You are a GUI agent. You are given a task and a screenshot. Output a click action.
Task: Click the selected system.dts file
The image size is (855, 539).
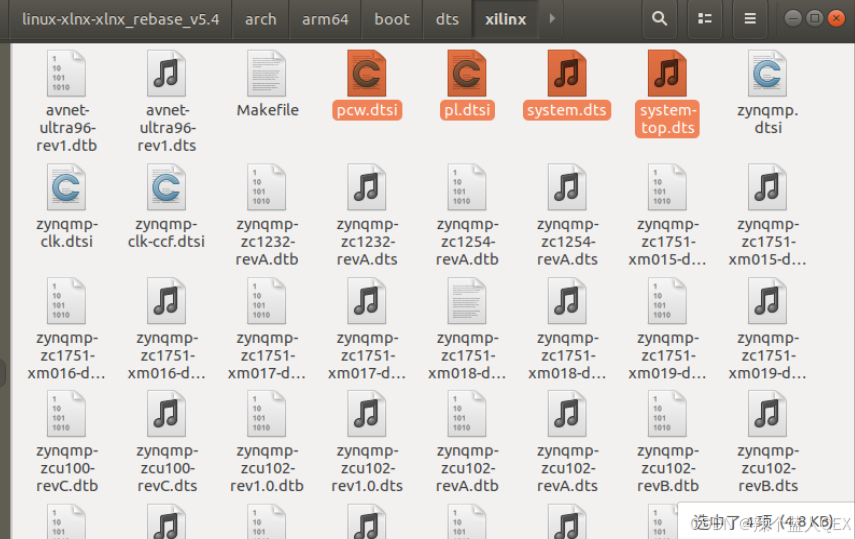click(x=567, y=85)
